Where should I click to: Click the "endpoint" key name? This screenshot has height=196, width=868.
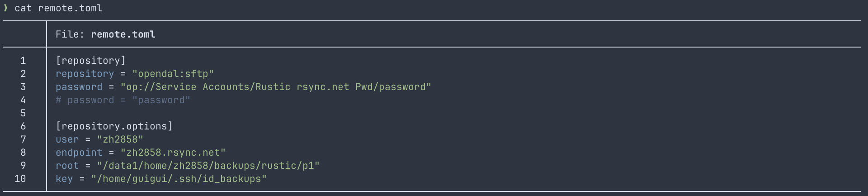(79, 153)
